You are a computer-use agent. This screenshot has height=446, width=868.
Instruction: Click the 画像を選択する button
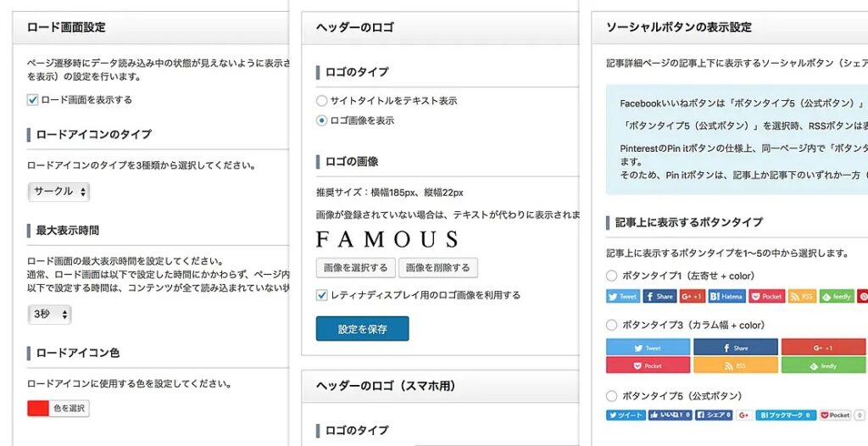pyautogui.click(x=356, y=268)
